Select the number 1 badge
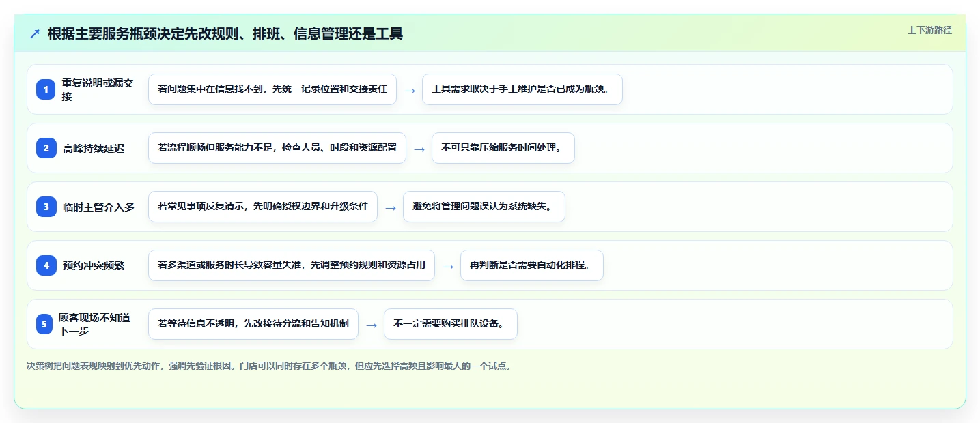 pos(46,89)
